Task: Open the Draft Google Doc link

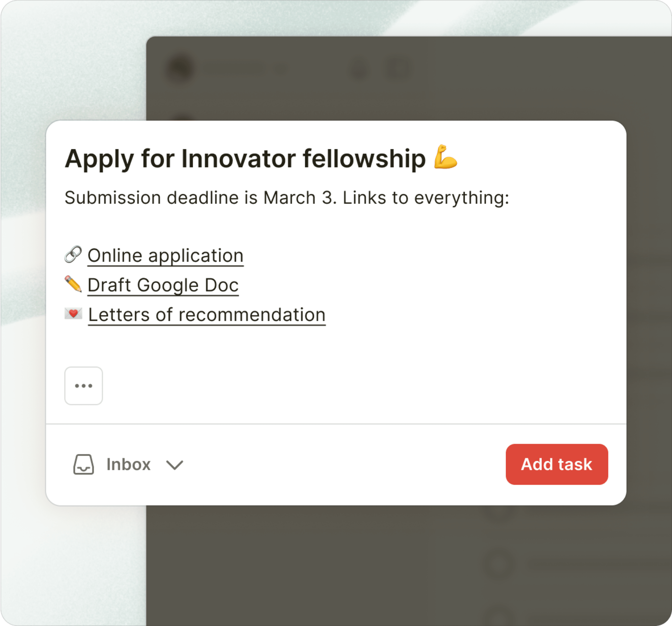Action: click(x=163, y=285)
